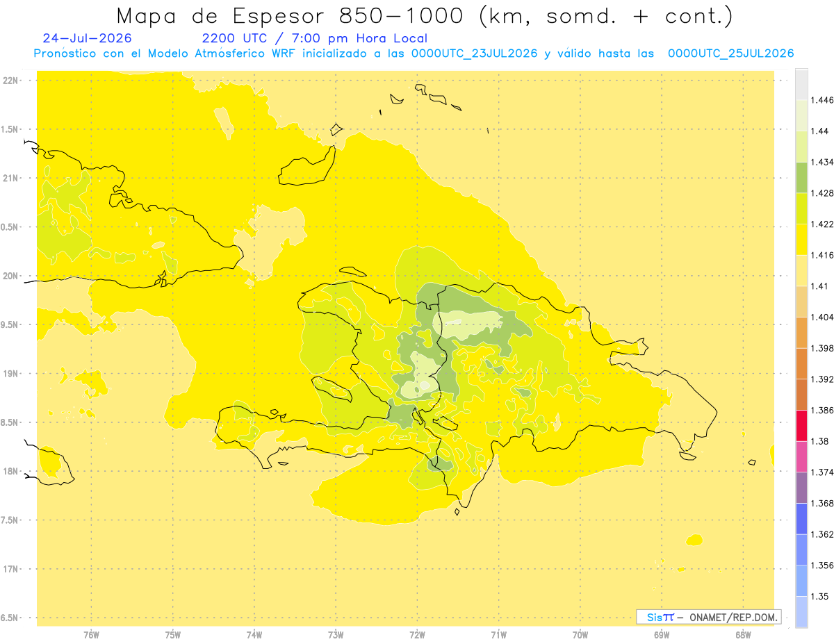Click the longitude axis label '75W'
Screen dimensions: 834x644
pyautogui.click(x=173, y=635)
